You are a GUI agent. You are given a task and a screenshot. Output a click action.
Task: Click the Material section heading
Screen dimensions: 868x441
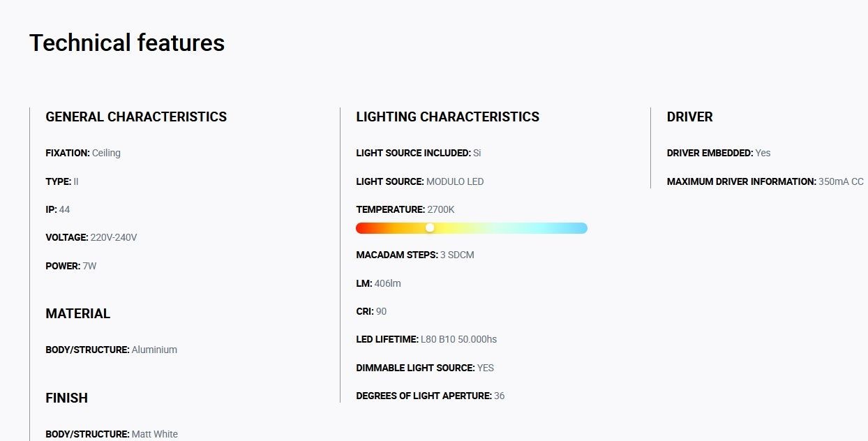(77, 314)
